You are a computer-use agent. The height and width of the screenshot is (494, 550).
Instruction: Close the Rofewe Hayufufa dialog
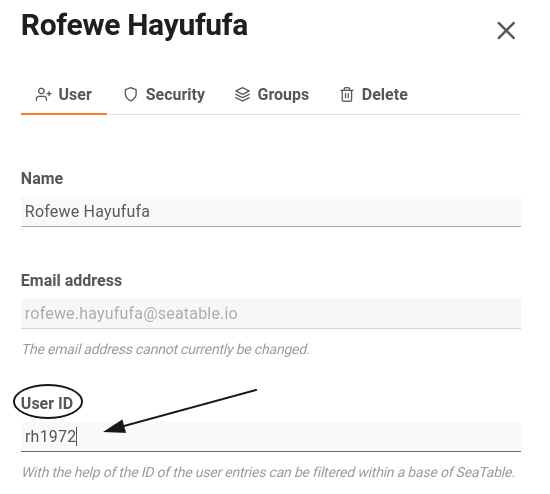point(506,31)
